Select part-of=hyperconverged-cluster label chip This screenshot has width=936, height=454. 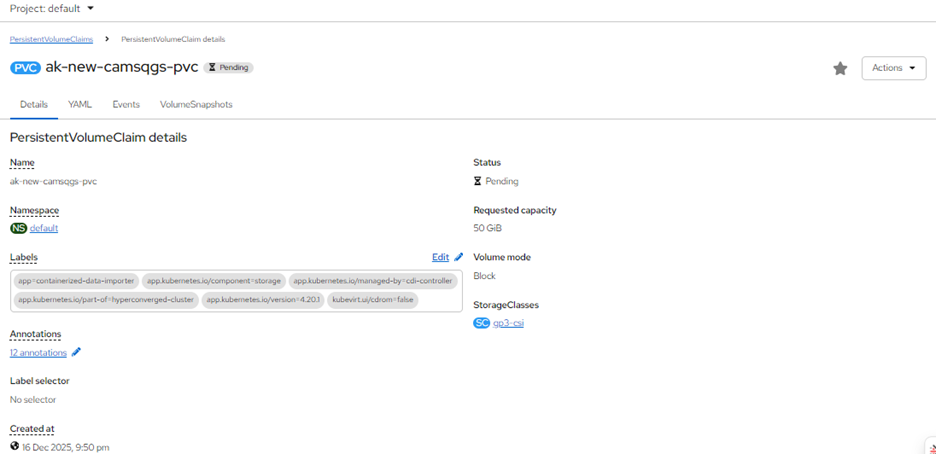pos(106,300)
